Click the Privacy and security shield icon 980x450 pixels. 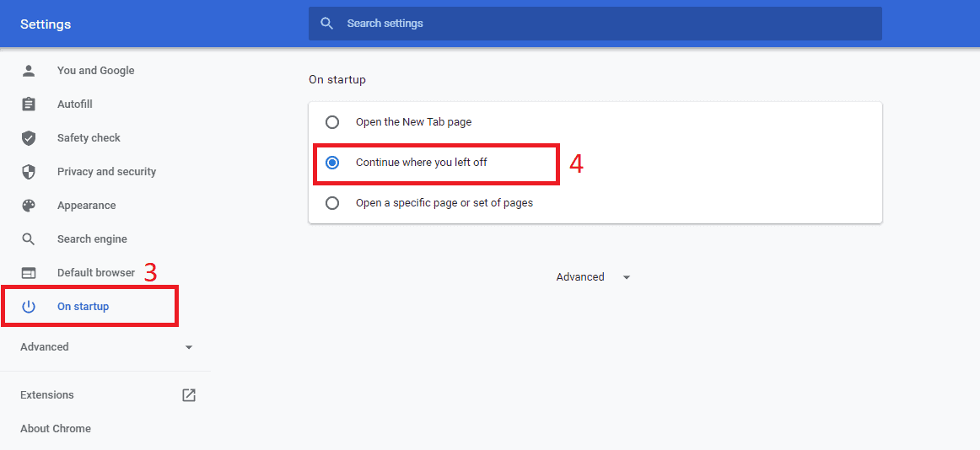pyautogui.click(x=29, y=172)
